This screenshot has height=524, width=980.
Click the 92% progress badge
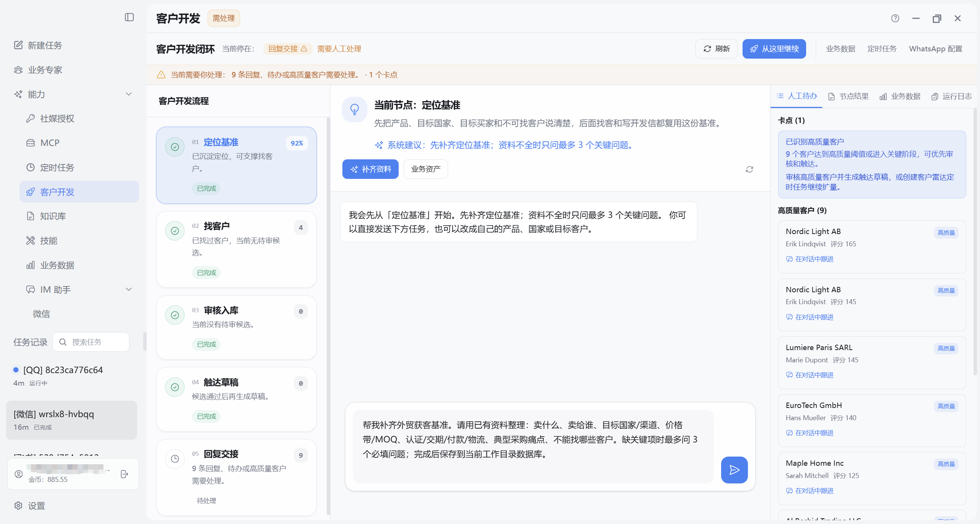(x=297, y=143)
